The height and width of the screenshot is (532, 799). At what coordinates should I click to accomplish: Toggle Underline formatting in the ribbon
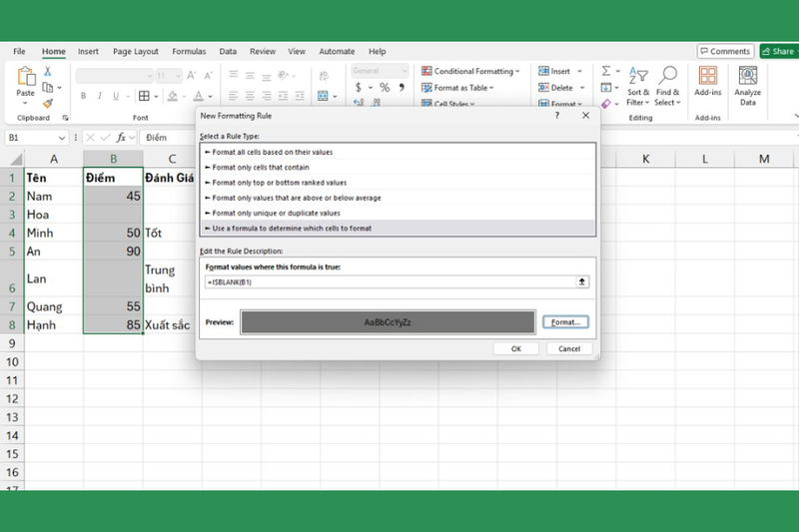116,96
